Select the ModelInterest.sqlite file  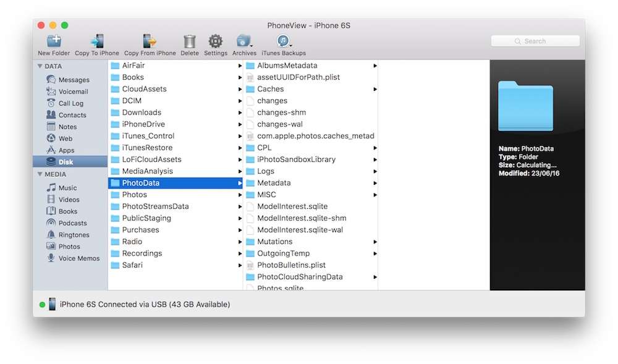(311, 206)
